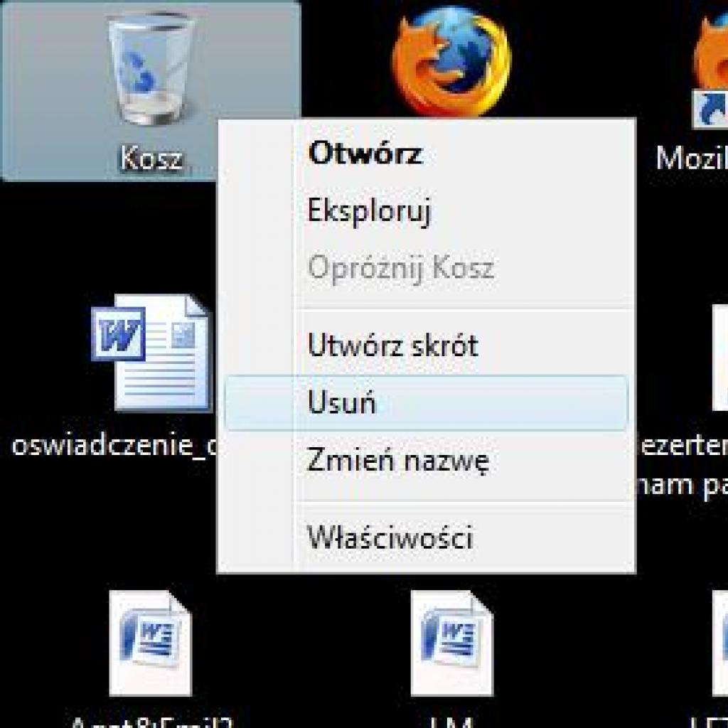Open the round Firefox globe desktop icon

pyautogui.click(x=451, y=60)
